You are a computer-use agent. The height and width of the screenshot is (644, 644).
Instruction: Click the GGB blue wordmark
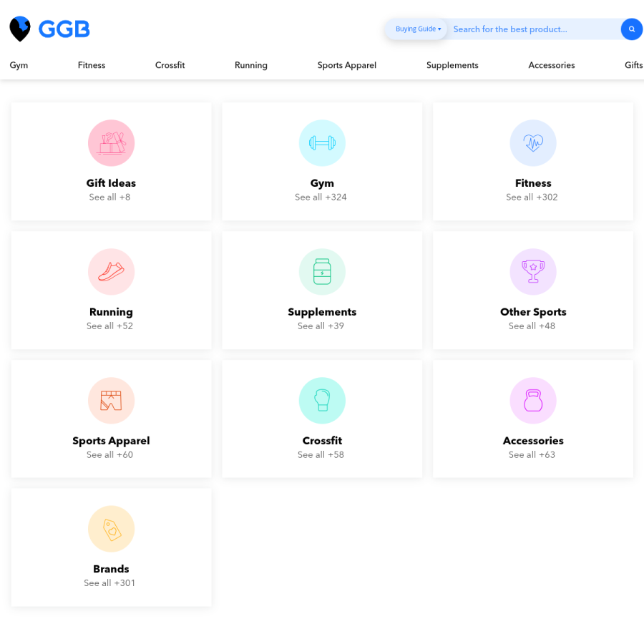pos(64,29)
